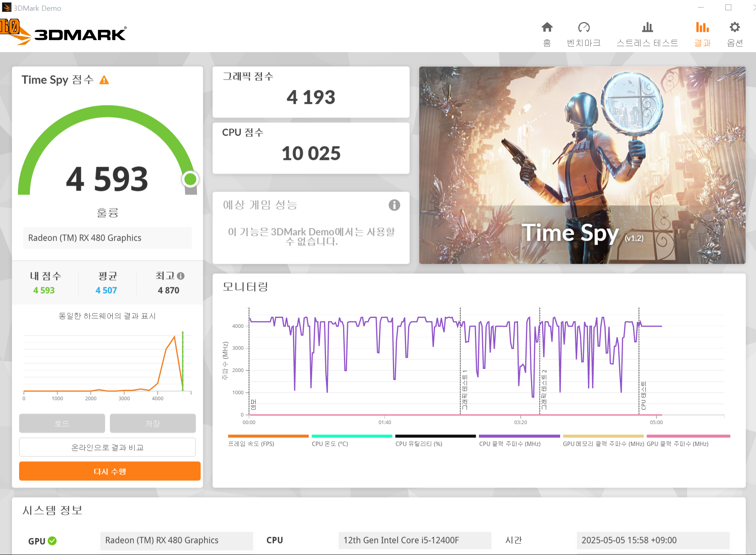Click the 로드 button

coord(62,423)
